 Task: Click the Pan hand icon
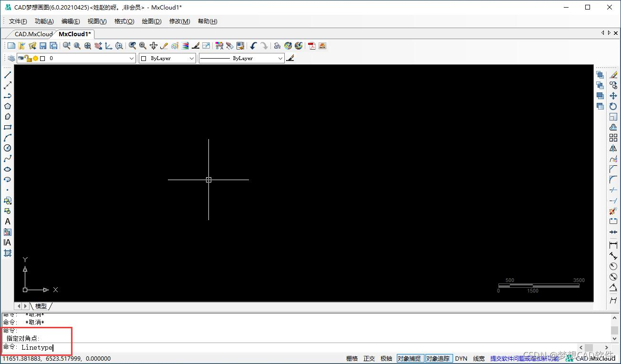click(x=98, y=46)
